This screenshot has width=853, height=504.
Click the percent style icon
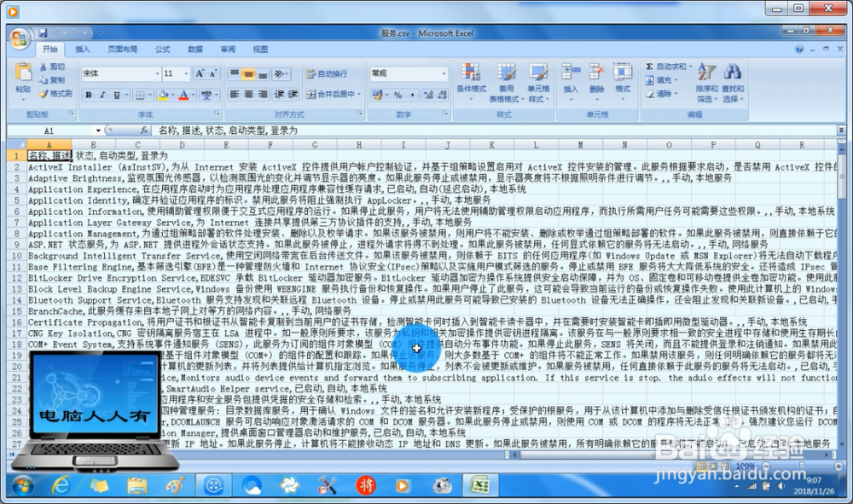397,96
